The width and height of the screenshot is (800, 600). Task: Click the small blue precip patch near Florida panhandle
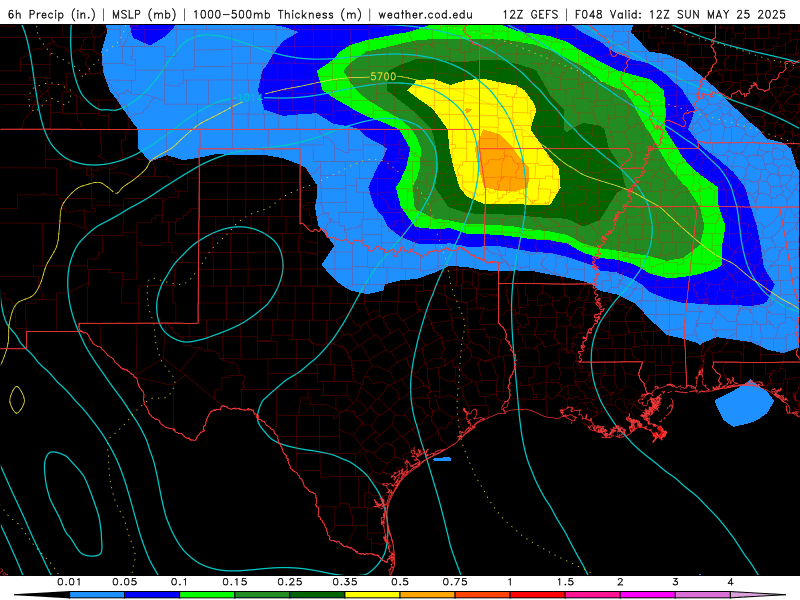[744, 404]
